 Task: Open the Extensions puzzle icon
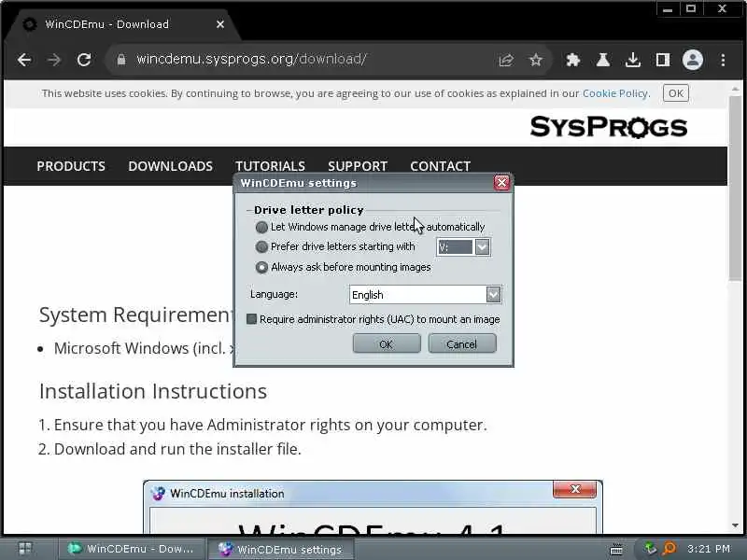572,60
